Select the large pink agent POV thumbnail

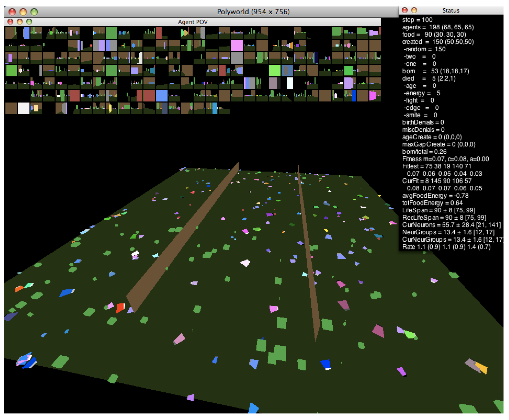(237, 46)
